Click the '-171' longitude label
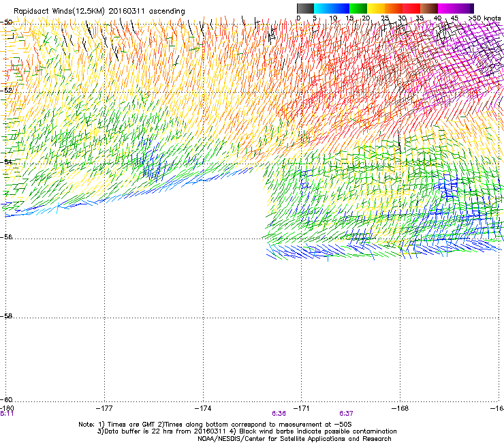Image resolution: width=504 pixels, height=443 pixels. pyautogui.click(x=301, y=408)
